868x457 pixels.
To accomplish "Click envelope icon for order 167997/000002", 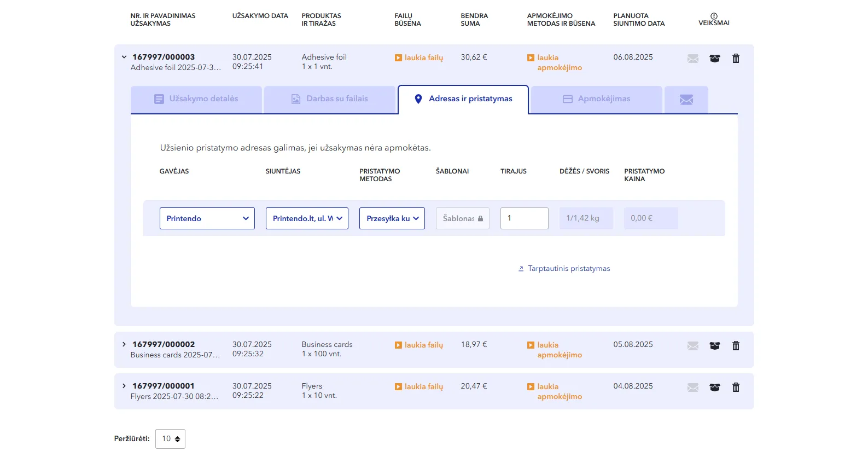I will [x=693, y=346].
